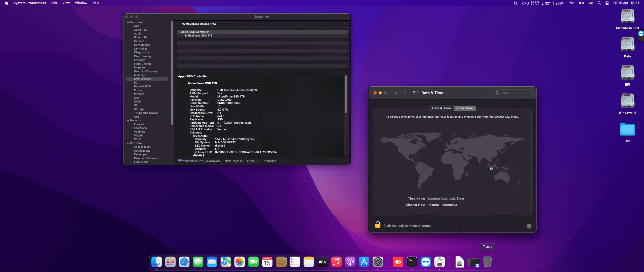Go back in Date & Time window
644x272 pixels.
point(395,93)
